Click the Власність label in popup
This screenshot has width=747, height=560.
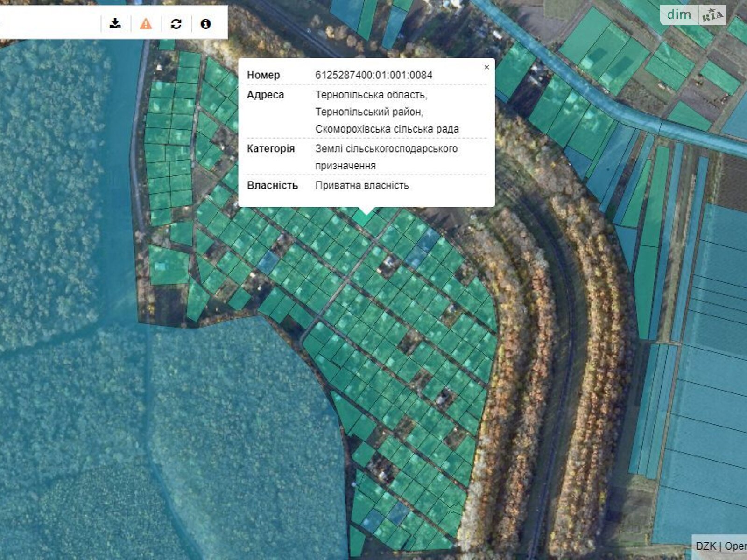272,185
